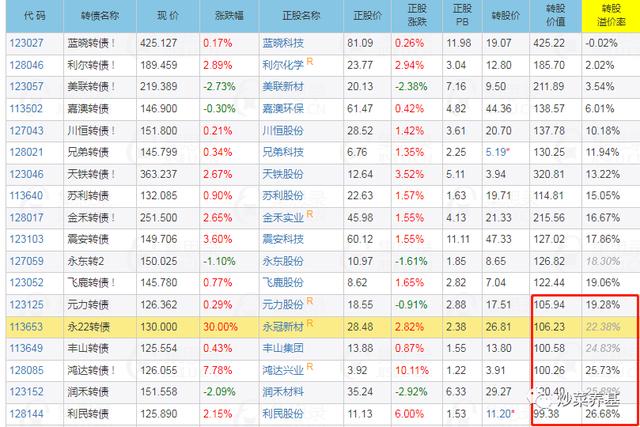Sort by 涨跌幅 column header
640x427 pixels.
[x=229, y=16]
